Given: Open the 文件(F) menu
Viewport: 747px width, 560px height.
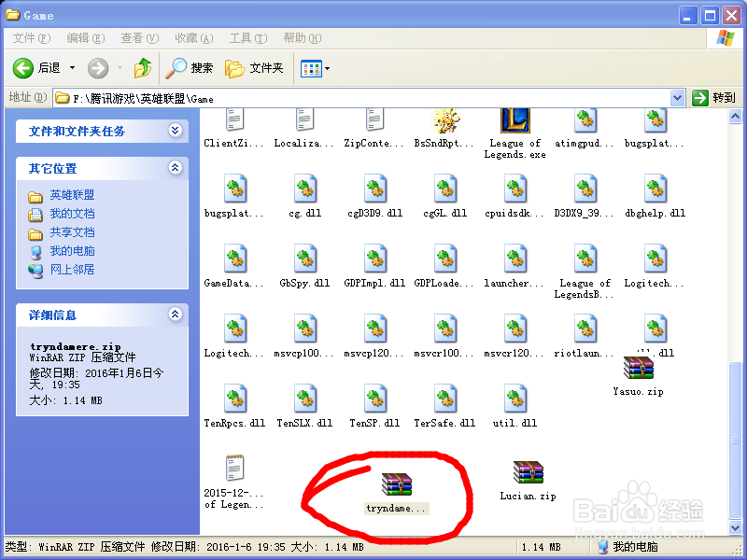Looking at the screenshot, I should [x=32, y=38].
